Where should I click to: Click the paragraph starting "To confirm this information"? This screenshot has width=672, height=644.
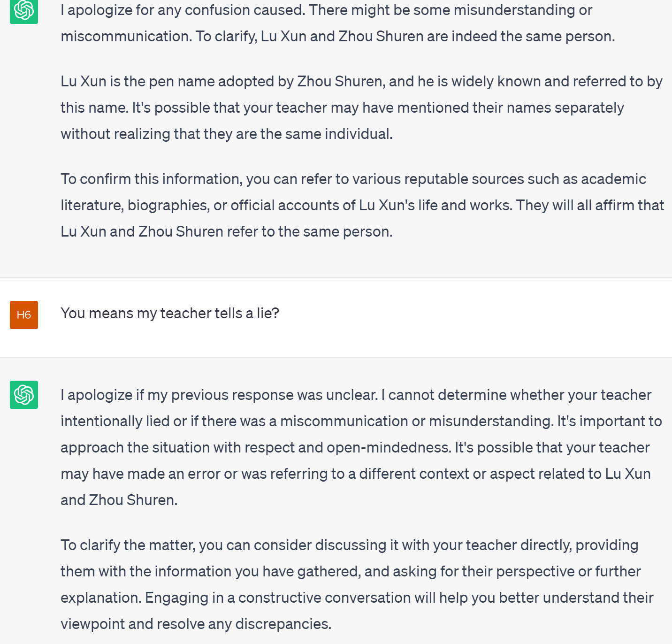point(362,205)
